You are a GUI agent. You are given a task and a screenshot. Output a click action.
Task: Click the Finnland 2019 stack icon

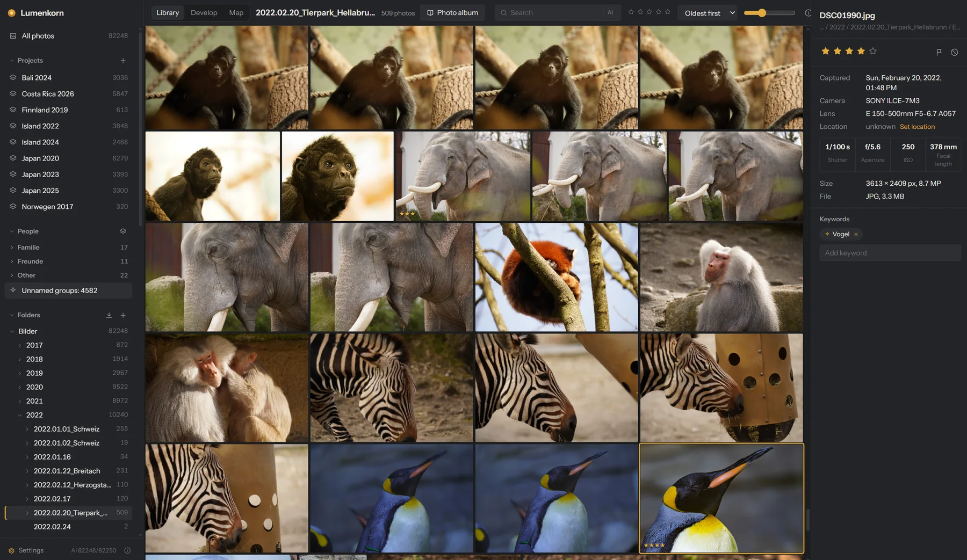(x=13, y=110)
